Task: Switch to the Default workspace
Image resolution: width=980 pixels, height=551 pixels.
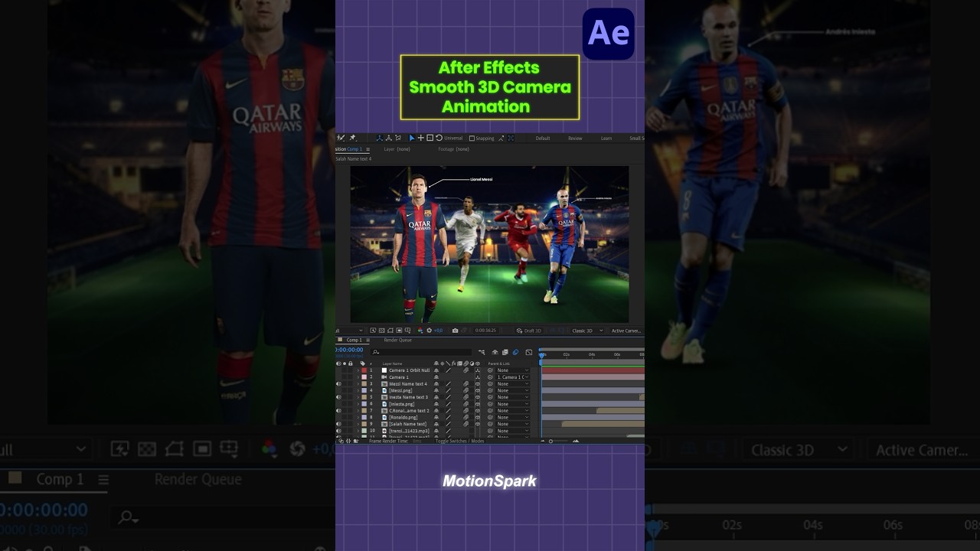Action: coord(543,139)
